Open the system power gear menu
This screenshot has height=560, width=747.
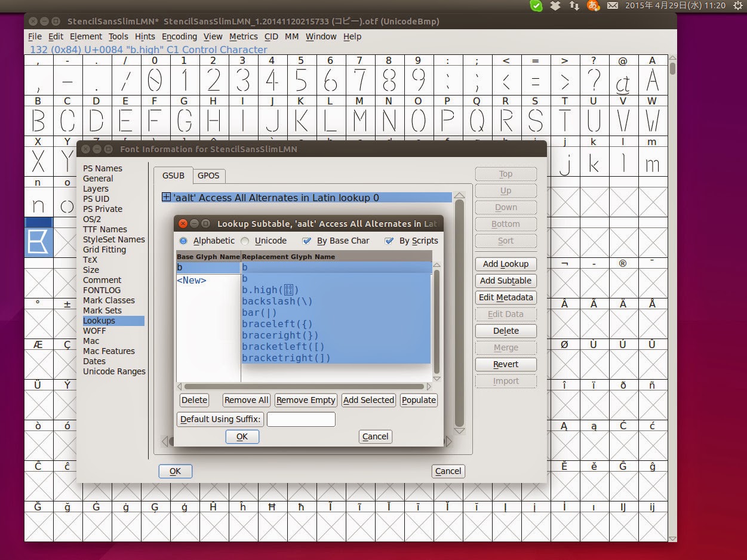coord(738,6)
